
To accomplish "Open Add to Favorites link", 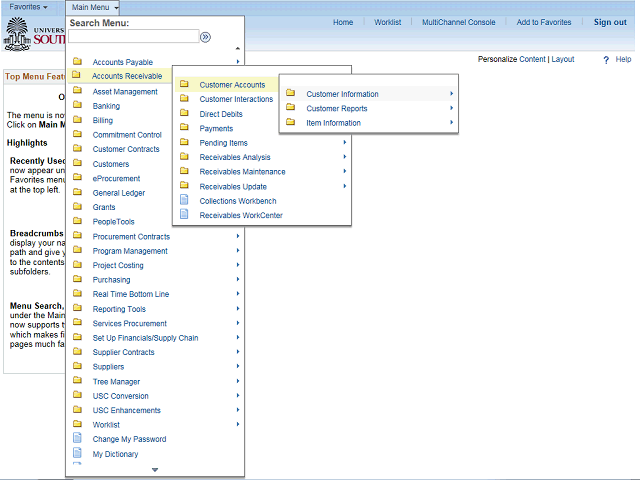I will coord(544,22).
